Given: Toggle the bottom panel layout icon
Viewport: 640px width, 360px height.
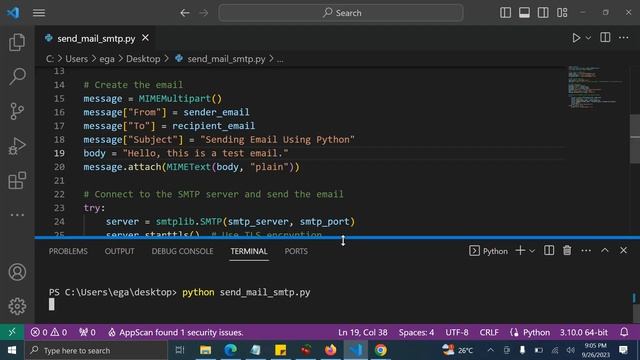Looking at the screenshot, I should tap(524, 13).
